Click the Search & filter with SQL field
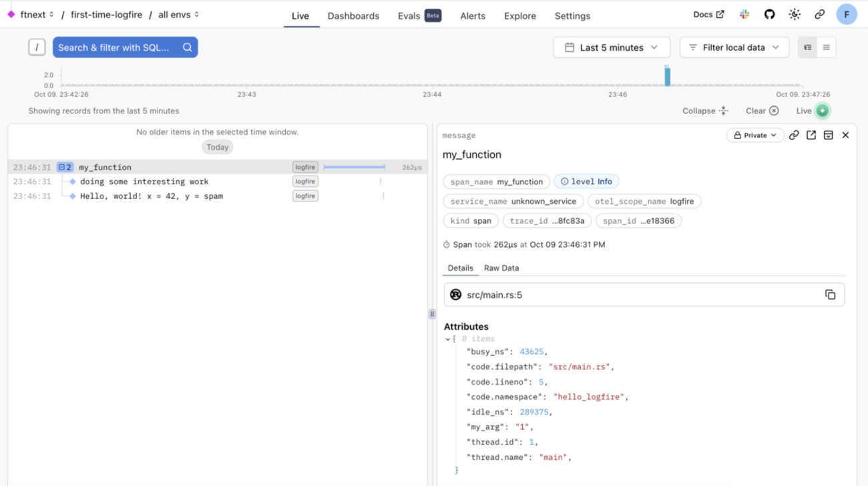 coord(117,47)
